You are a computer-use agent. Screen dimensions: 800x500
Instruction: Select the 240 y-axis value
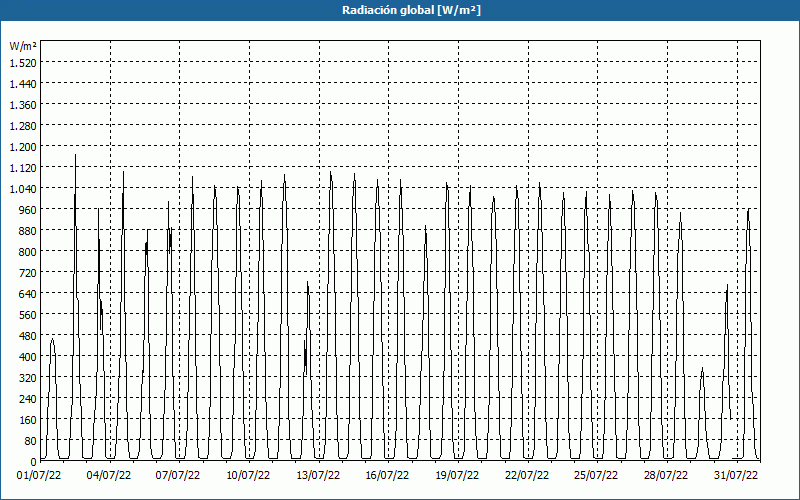[28, 399]
